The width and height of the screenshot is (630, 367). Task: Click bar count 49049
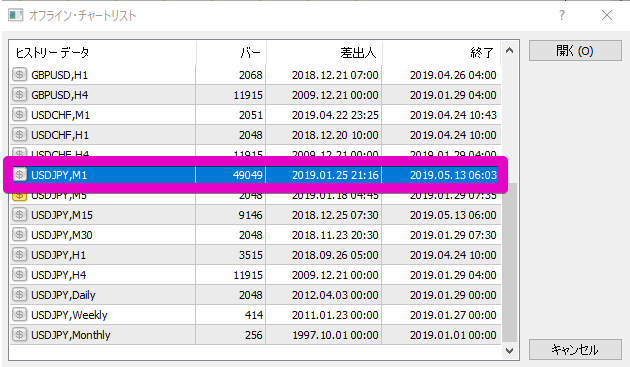point(248,175)
